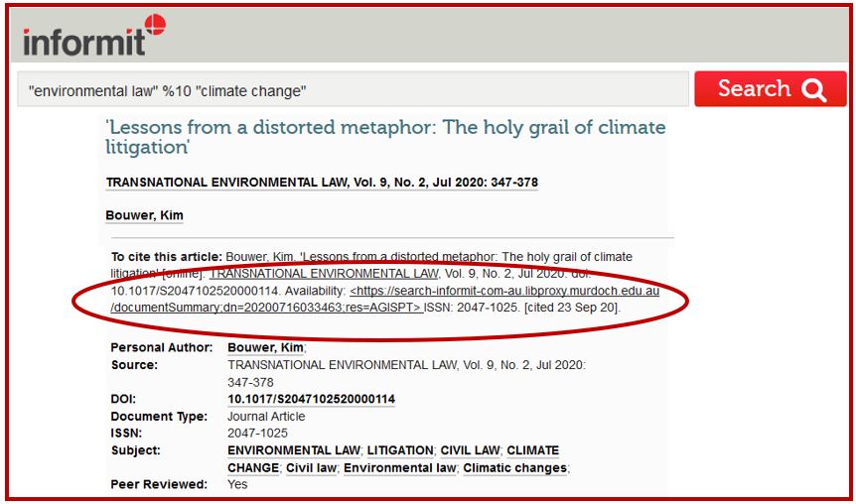Choose the 'Climatic changes' subject term
Screen dimensions: 856x504
pyautogui.click(x=515, y=467)
